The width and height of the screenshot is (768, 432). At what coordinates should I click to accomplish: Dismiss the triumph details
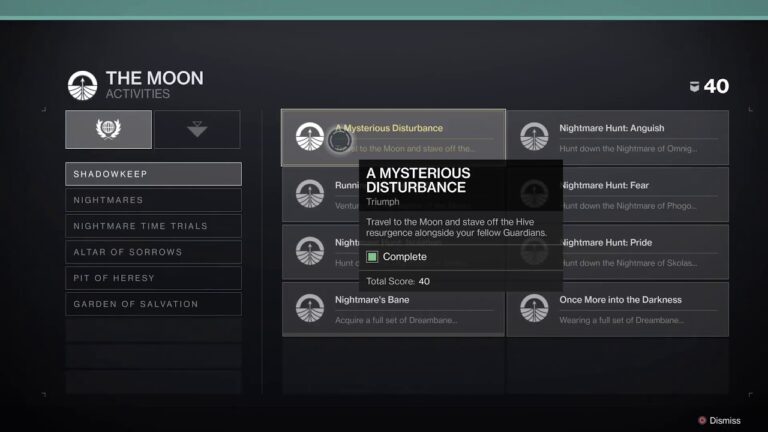pos(719,420)
